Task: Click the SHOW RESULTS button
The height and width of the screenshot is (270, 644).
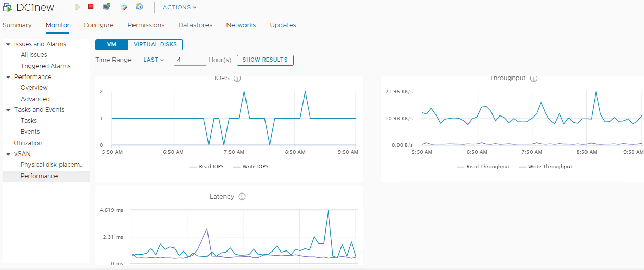Action: [265, 60]
